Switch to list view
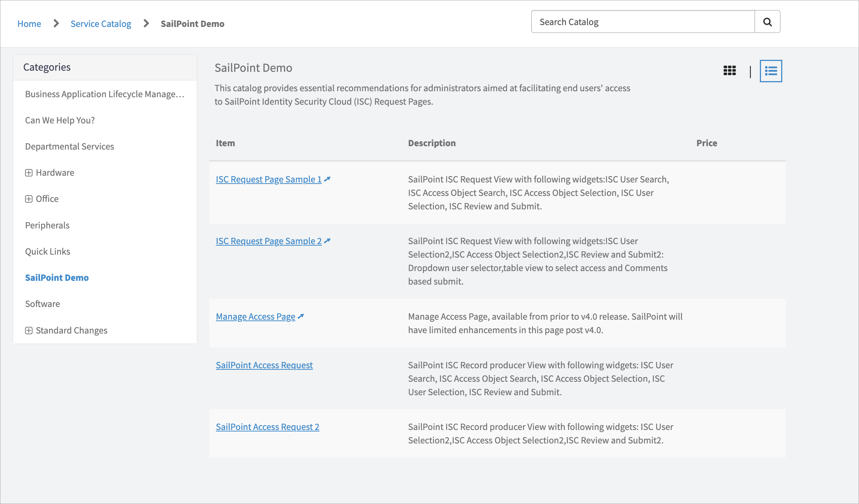859x504 pixels. [771, 71]
